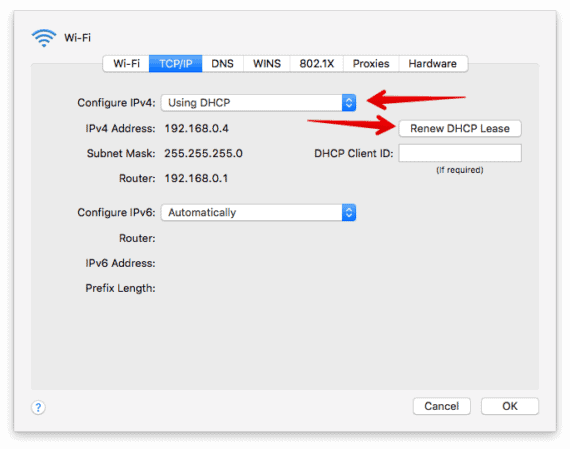Open the Proxies tab
570x449 pixels.
point(371,64)
